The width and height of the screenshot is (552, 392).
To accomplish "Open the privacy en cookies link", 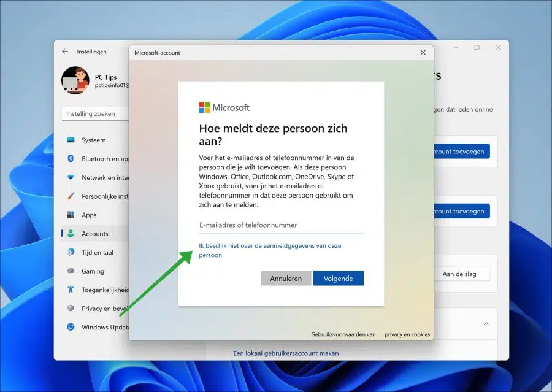I will [407, 334].
